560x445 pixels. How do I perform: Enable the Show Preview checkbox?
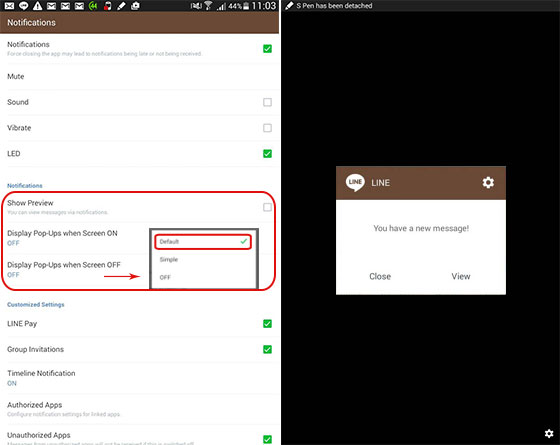click(267, 207)
